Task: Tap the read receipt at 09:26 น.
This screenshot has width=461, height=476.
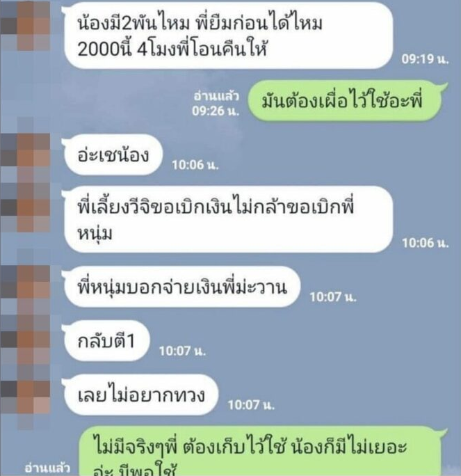Action: [216, 104]
